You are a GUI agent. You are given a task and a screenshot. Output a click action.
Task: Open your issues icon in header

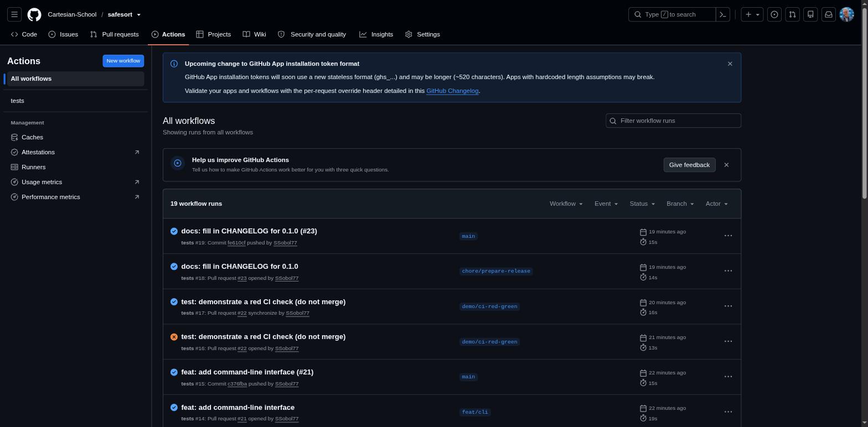pos(774,14)
